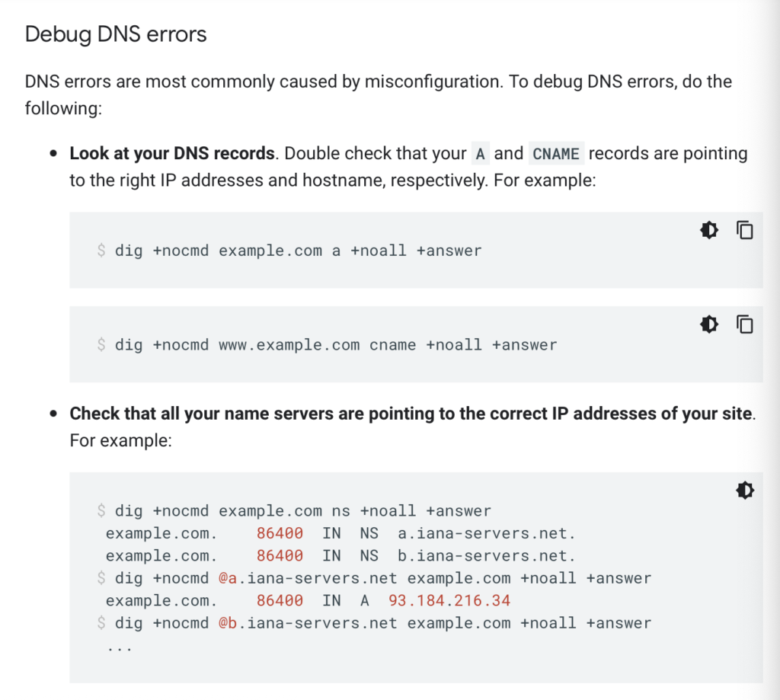Click the 86400 TTL value in the A record line
The width and height of the screenshot is (780, 700).
point(280,600)
